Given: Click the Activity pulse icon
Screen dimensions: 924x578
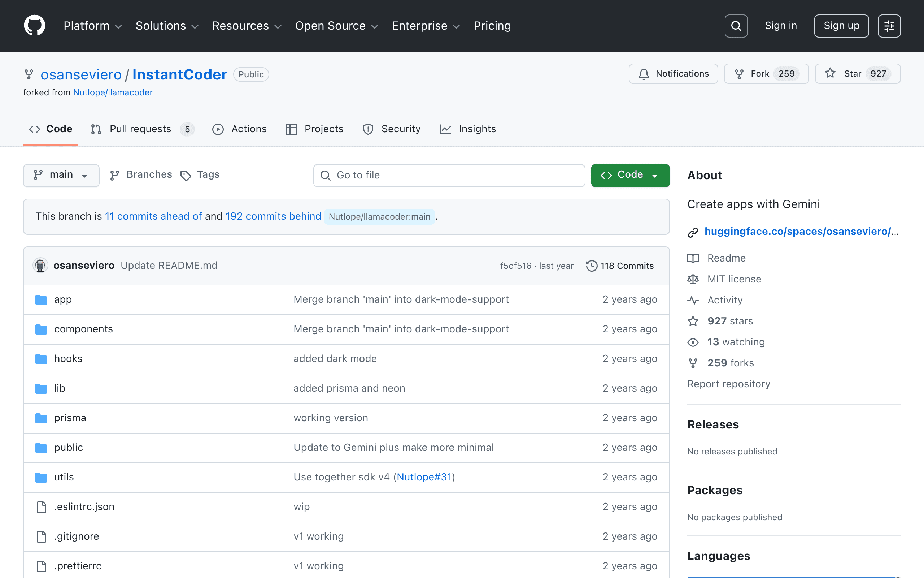Looking at the screenshot, I should click(x=693, y=301).
